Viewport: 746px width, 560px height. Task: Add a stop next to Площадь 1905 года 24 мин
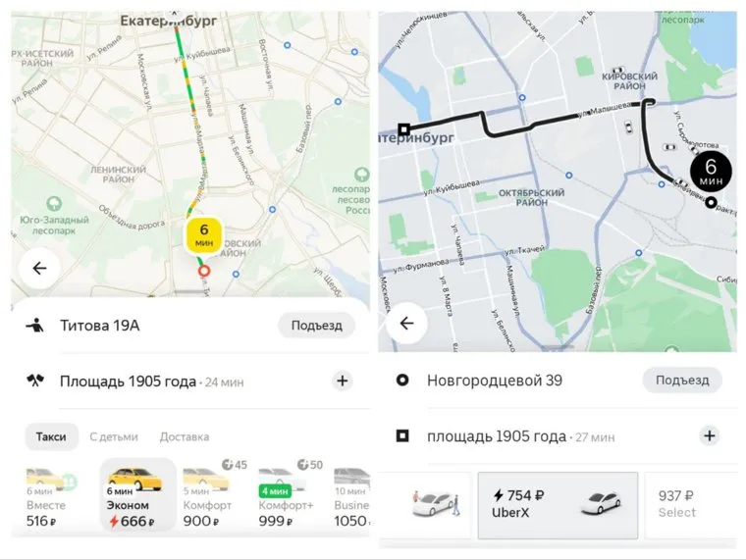pos(342,381)
